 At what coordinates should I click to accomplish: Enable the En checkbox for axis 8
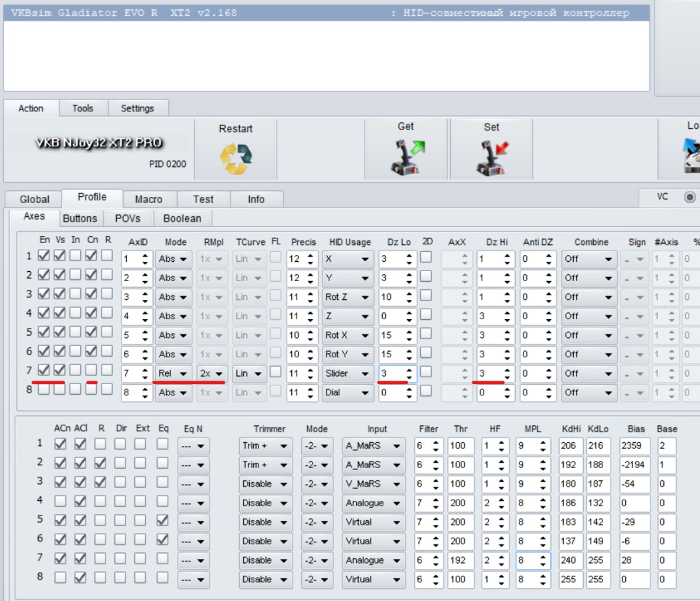tap(44, 389)
